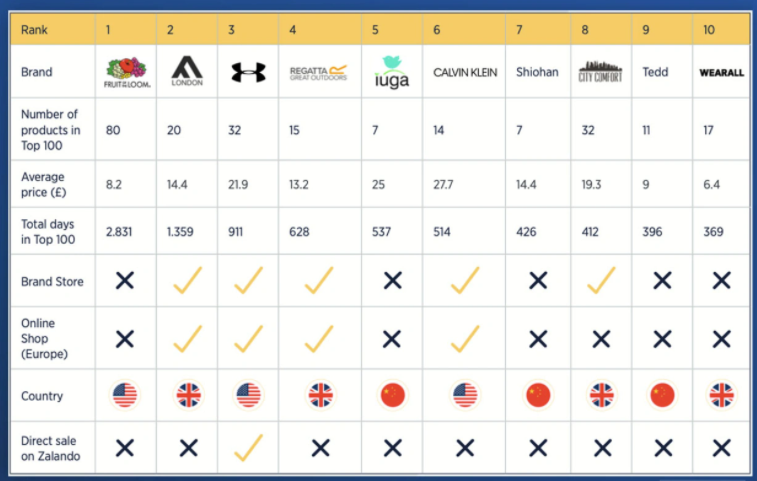Click the Shiohan brand name
Image resolution: width=757 pixels, height=481 pixels.
coord(537,72)
